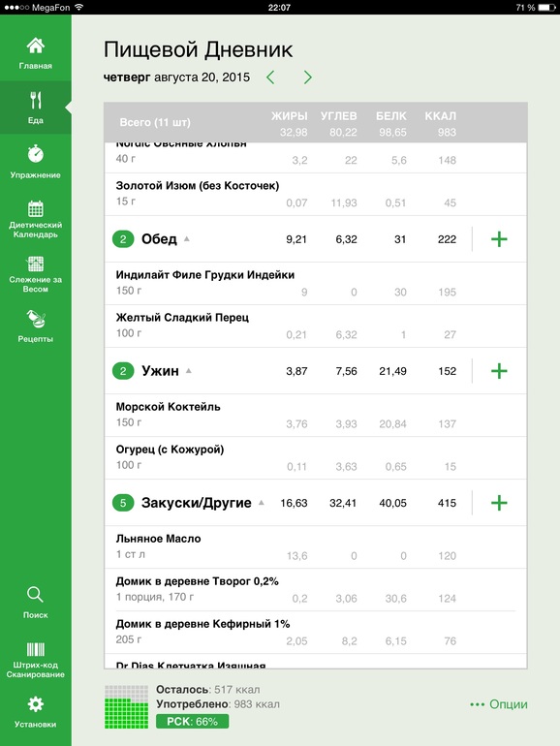Image resolution: width=560 pixels, height=746 pixels.
Task: Tap the РСК: 66% progress badge
Action: click(x=192, y=721)
